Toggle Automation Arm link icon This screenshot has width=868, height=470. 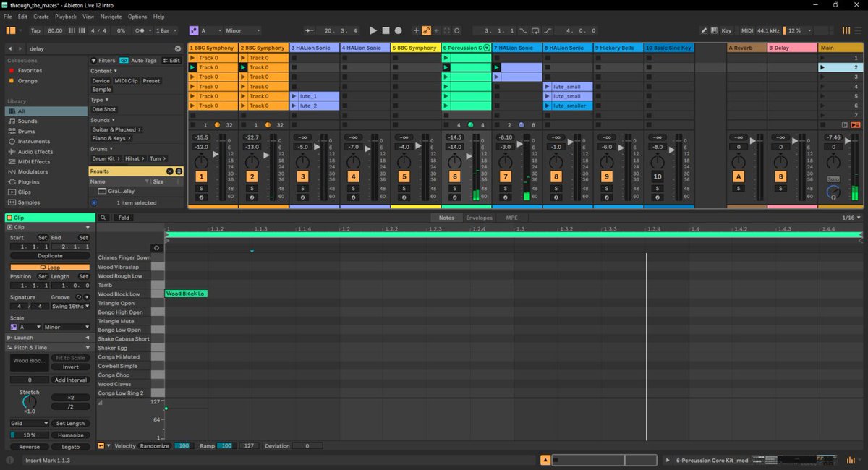pos(426,30)
